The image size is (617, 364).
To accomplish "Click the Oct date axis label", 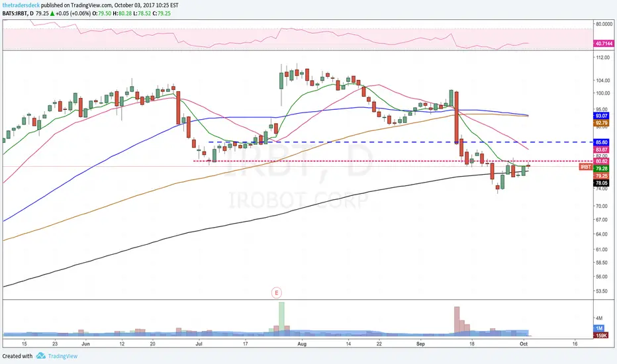I will click(524, 344).
